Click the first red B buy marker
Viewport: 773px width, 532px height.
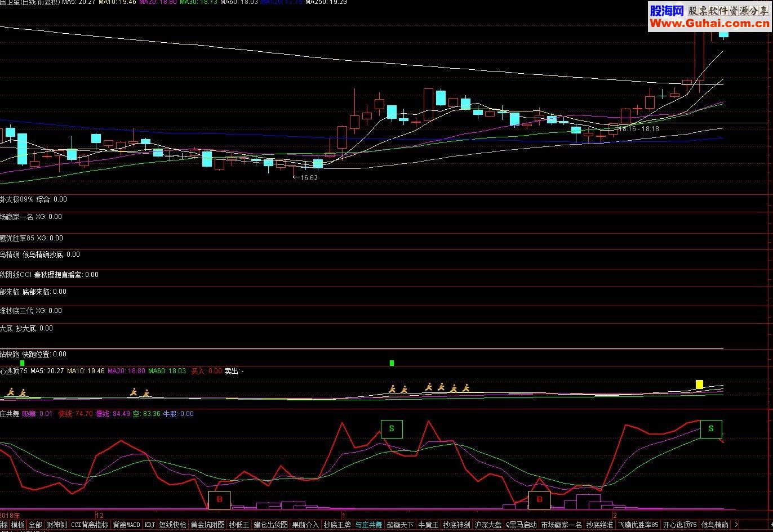pyautogui.click(x=219, y=500)
